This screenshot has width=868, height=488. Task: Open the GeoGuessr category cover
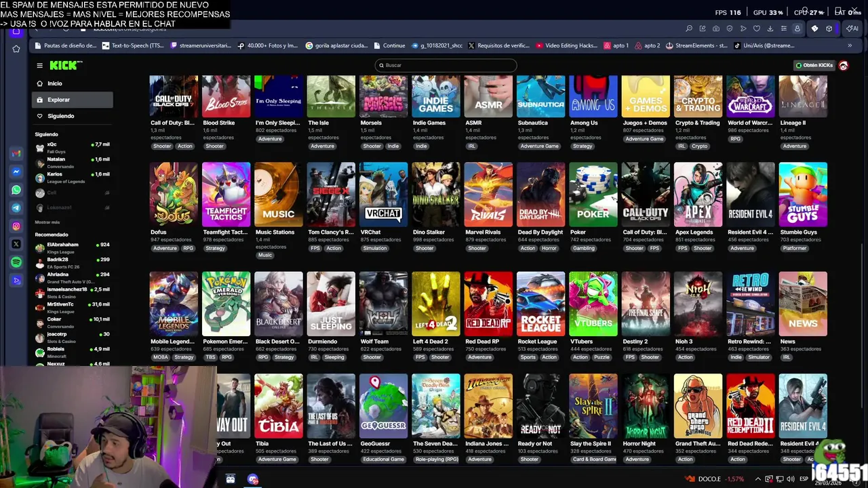383,406
